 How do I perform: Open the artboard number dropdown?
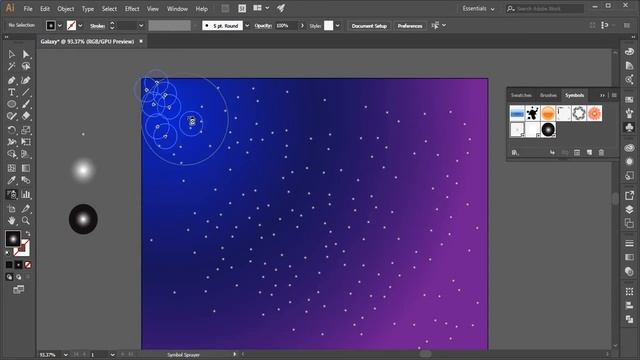click(x=112, y=355)
